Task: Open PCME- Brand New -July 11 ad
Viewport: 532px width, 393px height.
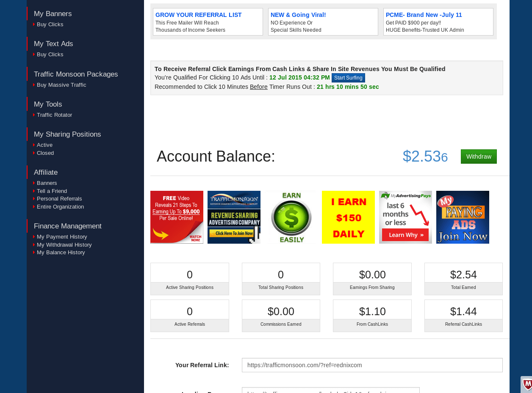Action: pyautogui.click(x=424, y=15)
